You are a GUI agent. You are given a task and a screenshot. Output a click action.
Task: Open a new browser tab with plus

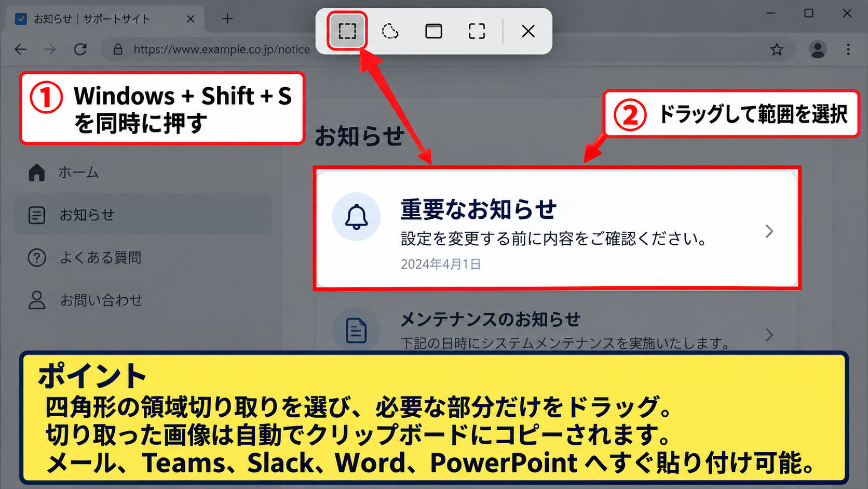(227, 19)
